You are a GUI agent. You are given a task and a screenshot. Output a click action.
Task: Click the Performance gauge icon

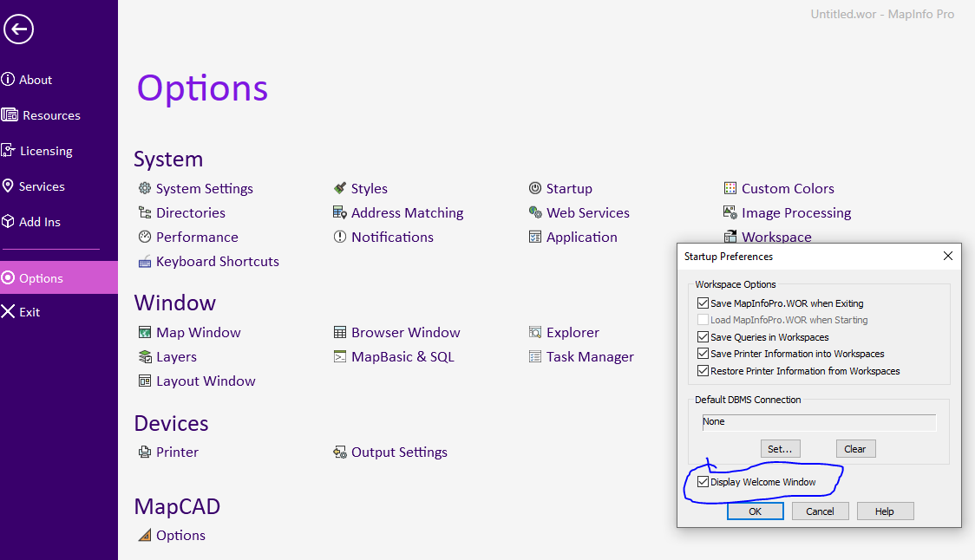(x=145, y=237)
